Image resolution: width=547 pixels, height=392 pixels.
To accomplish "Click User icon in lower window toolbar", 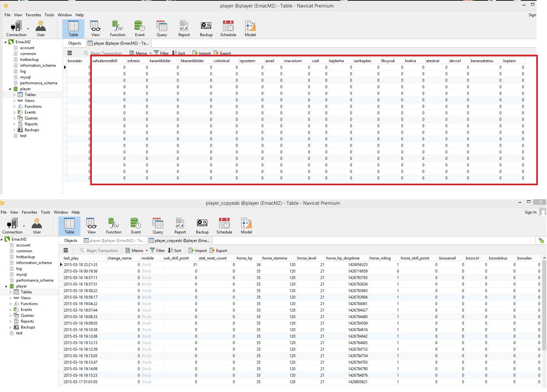I will [37, 226].
